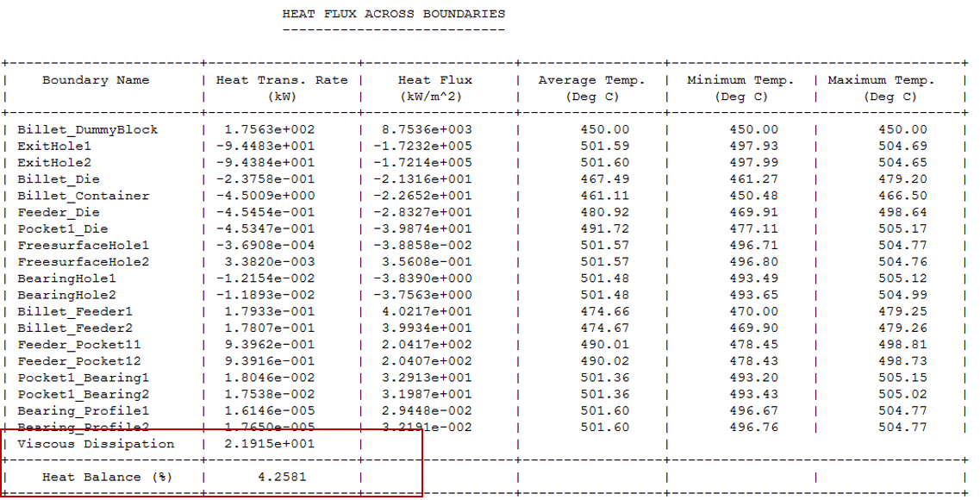Select the Billet_DummyBlock boundary name
Image resolution: width=980 pixels, height=500 pixels.
[88, 129]
